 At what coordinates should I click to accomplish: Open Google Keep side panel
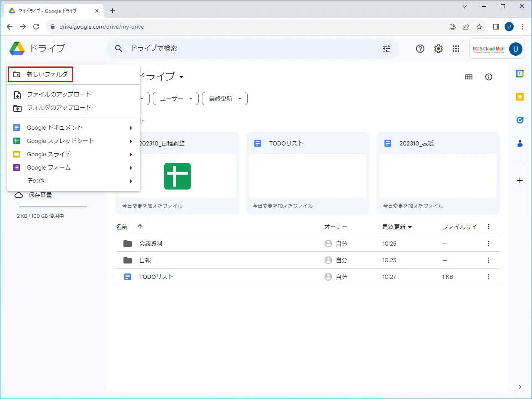point(520,97)
